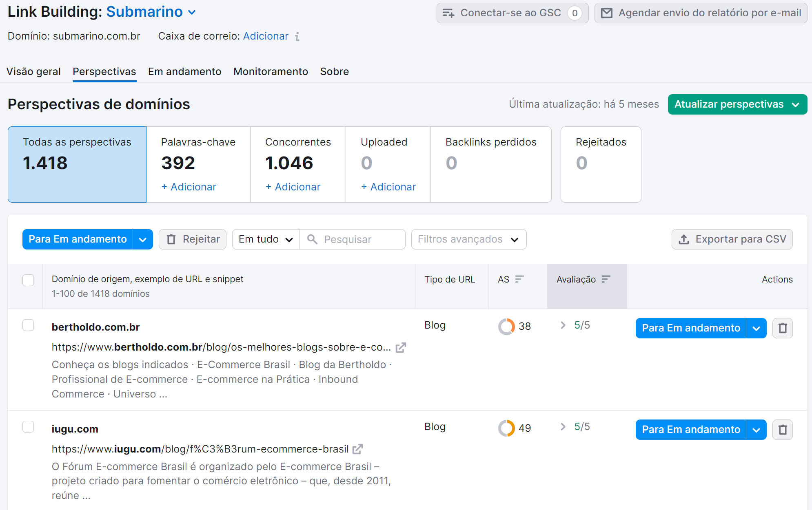
Task: Click the AS score circle for iugu.com
Action: [506, 428]
